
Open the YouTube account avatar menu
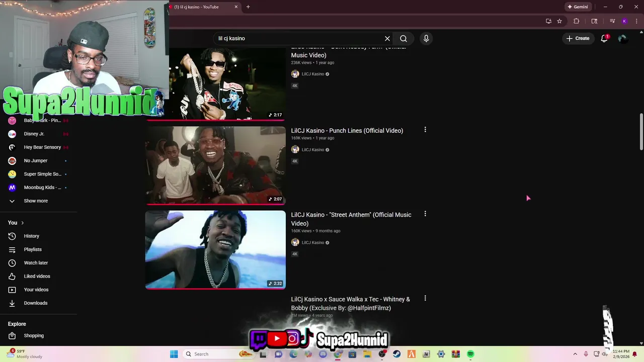[623, 38]
